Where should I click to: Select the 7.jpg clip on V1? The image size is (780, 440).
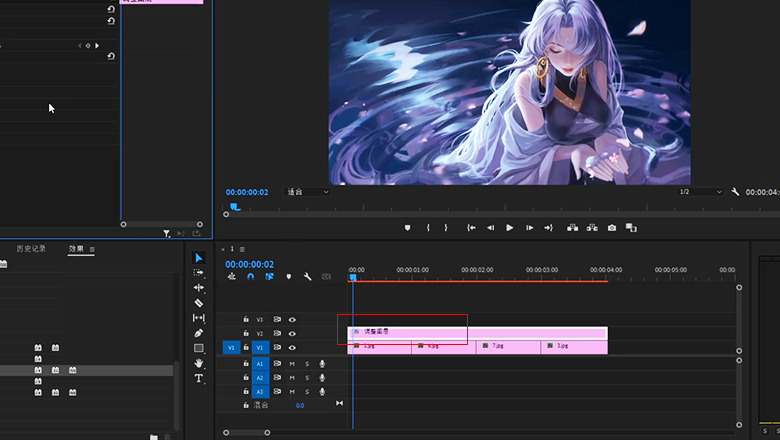508,347
